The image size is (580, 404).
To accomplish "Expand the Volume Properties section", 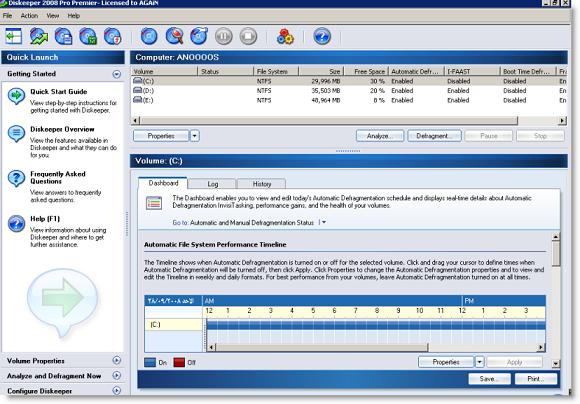I will point(117,360).
